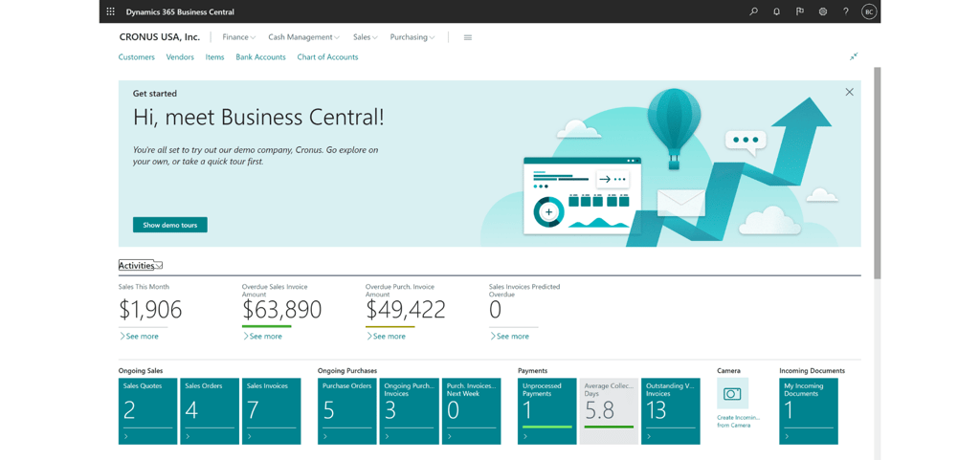The image size is (980, 460).
Task: See more under Sales Invoices Predicted Overdue
Action: point(509,336)
